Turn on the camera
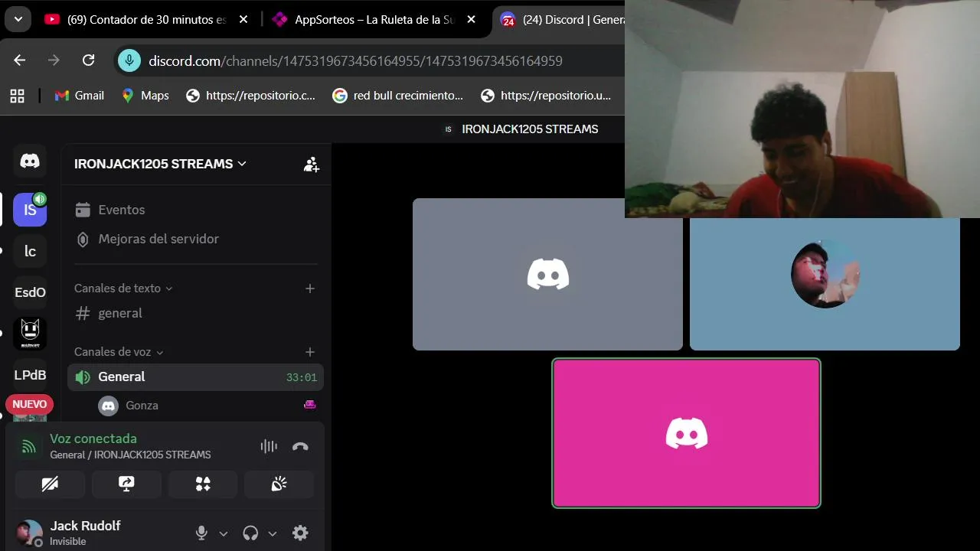Image resolution: width=980 pixels, height=551 pixels. click(50, 484)
